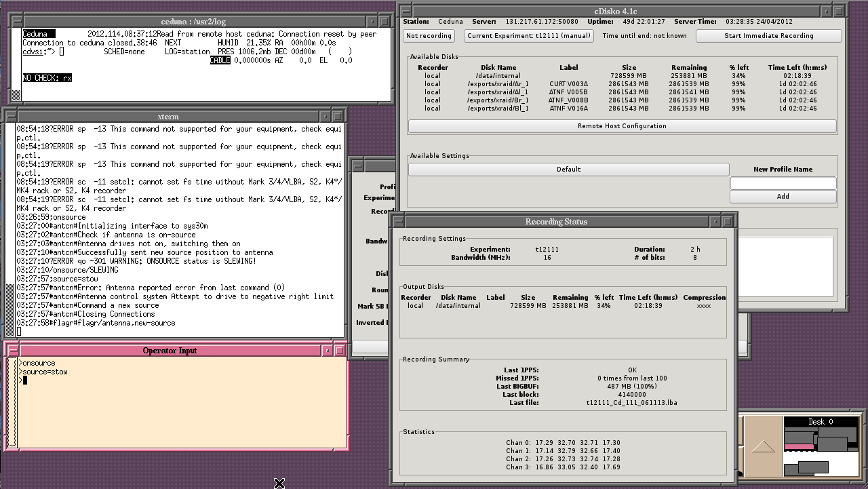Click the Operator Input title bar

click(170, 351)
